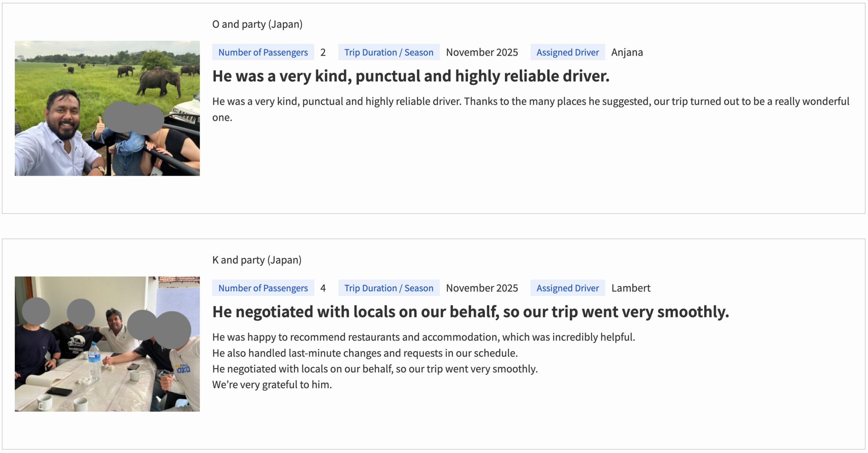Click 'K and party (Japan)' reviewer name

(257, 260)
